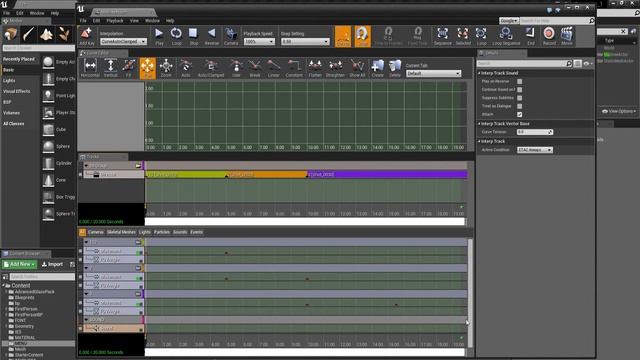Select the Events track filter tab

[x=196, y=232]
